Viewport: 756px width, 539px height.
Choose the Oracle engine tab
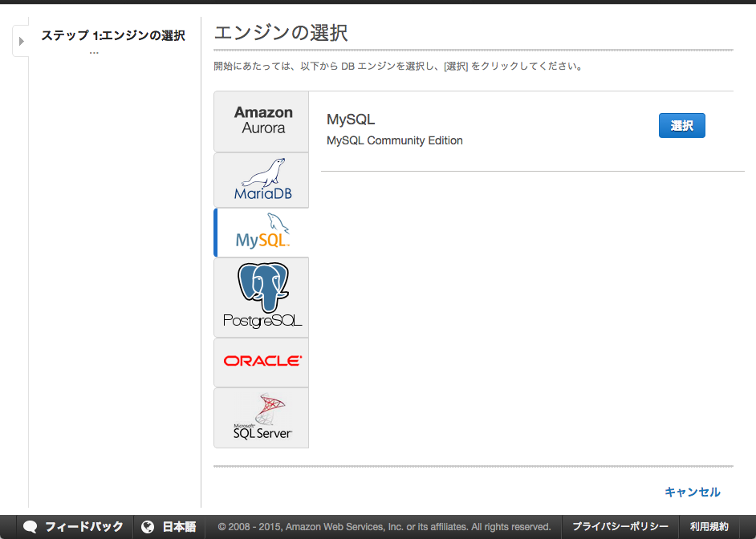pos(262,363)
